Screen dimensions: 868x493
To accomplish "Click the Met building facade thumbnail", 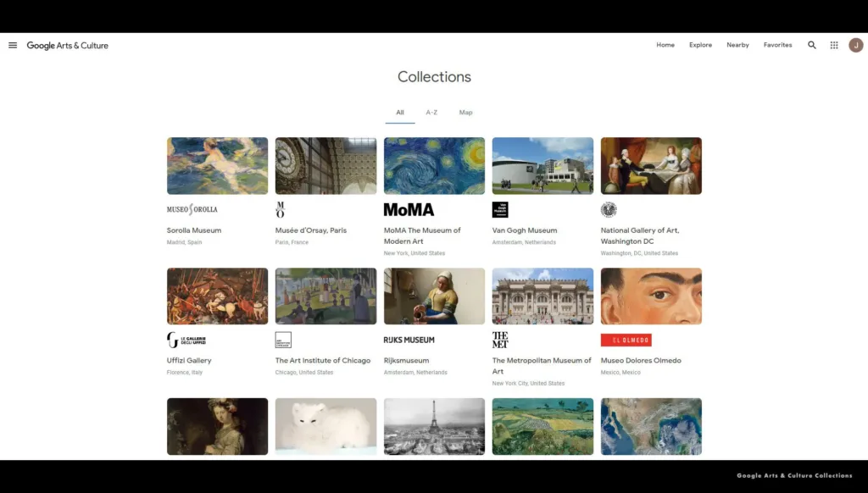I will click(542, 296).
